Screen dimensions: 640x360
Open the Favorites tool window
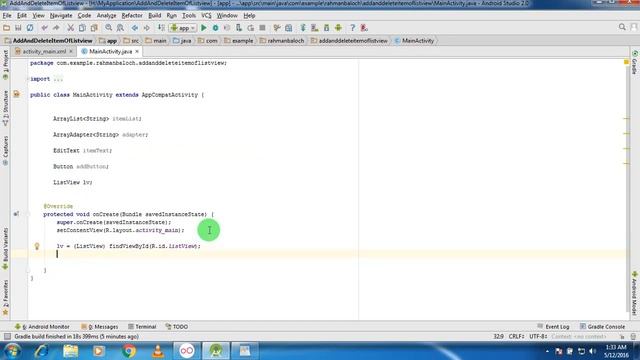[x=5, y=298]
